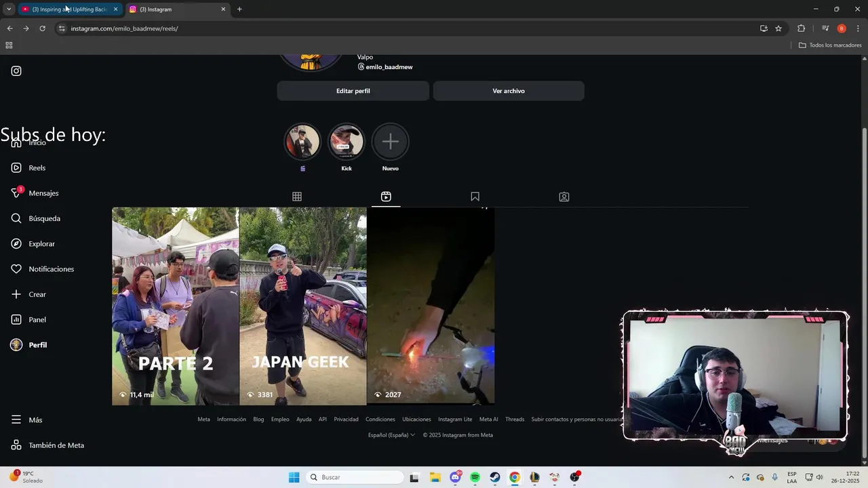The width and height of the screenshot is (868, 488).
Task: Open Búsqueda in the sidebar
Action: pyautogui.click(x=35, y=218)
